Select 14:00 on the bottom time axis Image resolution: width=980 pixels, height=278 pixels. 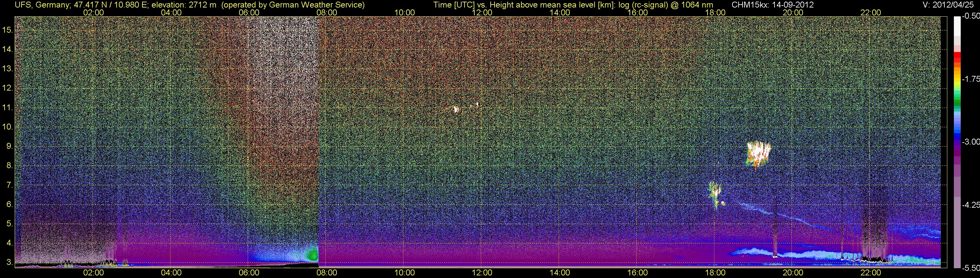coord(560,273)
